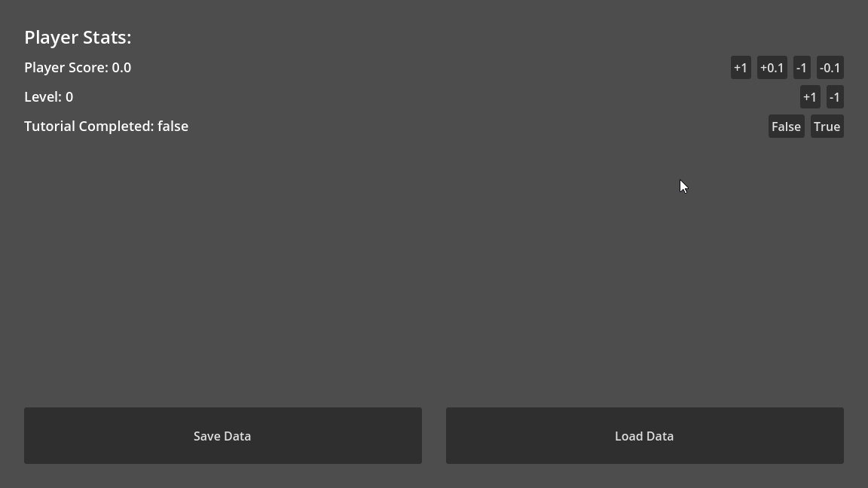This screenshot has width=868, height=488.
Task: Set Tutorial Completed to False
Action: (x=786, y=127)
